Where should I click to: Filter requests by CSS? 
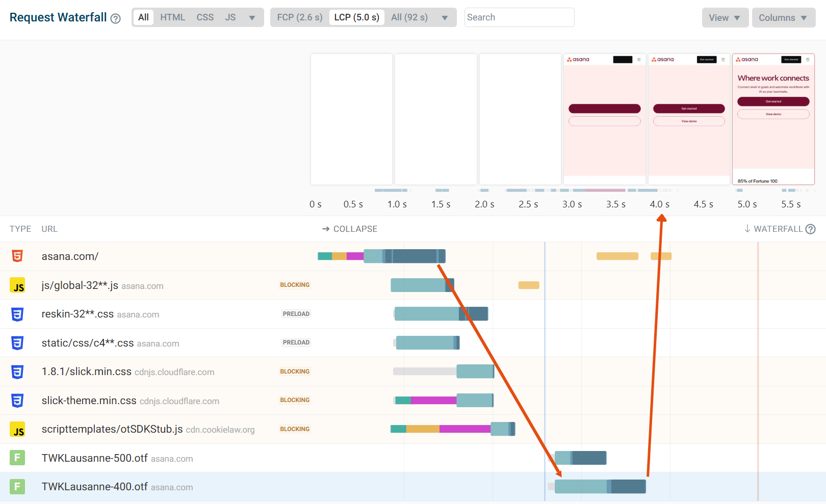205,17
